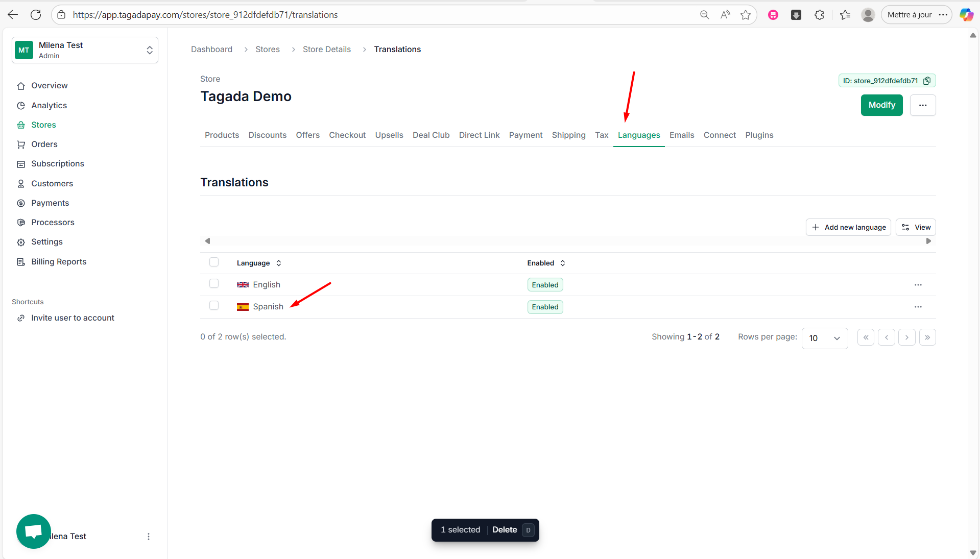Screen dimensions: 980x559
Task: Copy the store ID using the clipboard icon
Action: tap(927, 81)
